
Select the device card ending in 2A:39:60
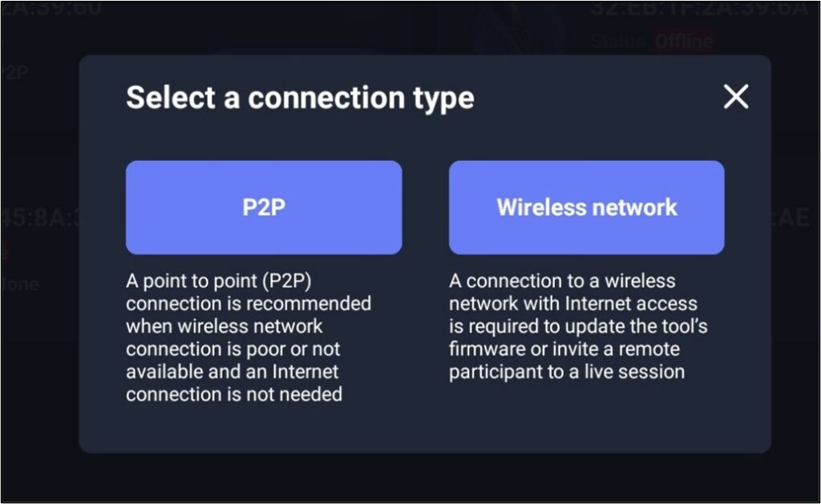click(x=48, y=10)
